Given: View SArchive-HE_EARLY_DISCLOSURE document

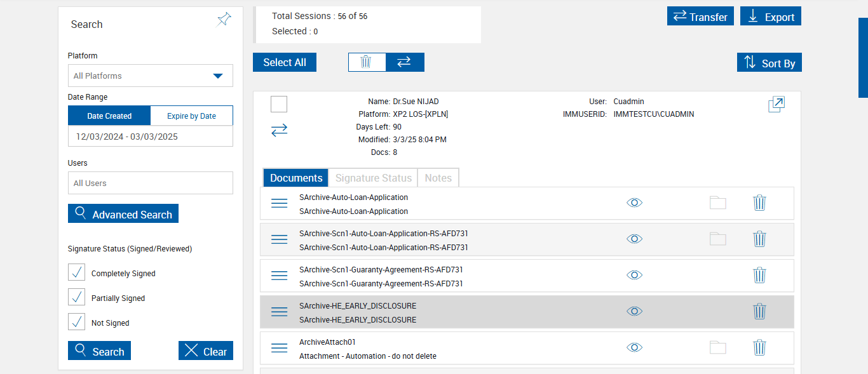Looking at the screenshot, I should (x=634, y=311).
